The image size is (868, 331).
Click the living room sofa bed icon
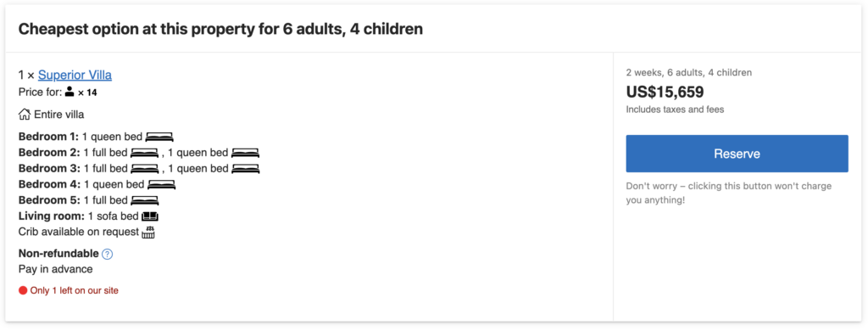[x=150, y=216]
